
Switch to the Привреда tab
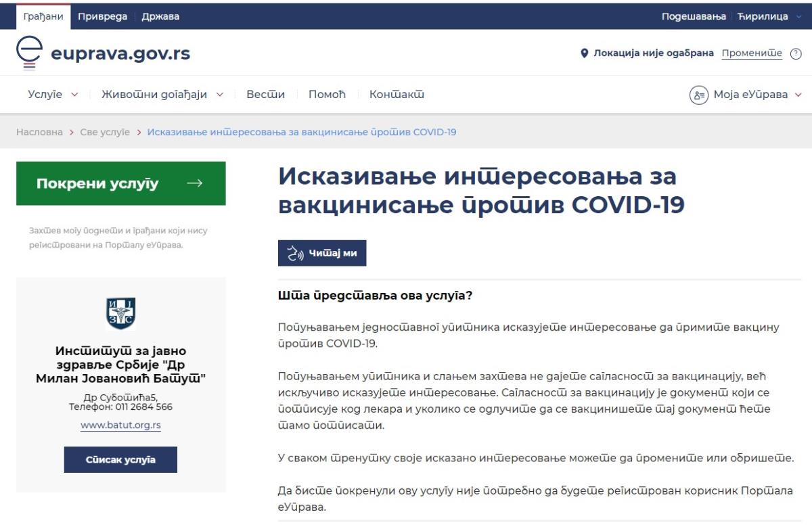coord(102,16)
